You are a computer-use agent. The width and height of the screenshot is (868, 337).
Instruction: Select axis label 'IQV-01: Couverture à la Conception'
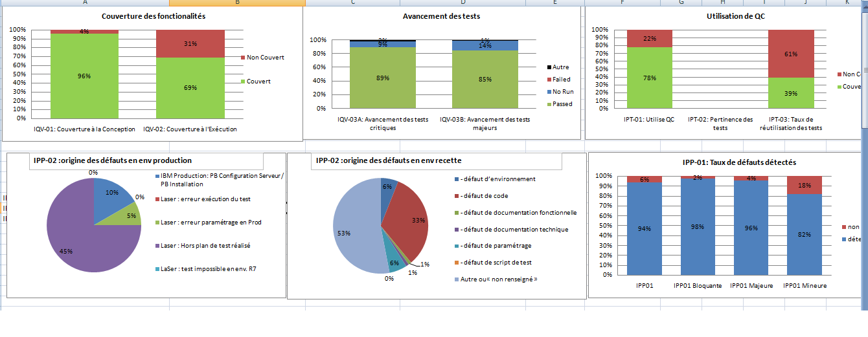85,129
